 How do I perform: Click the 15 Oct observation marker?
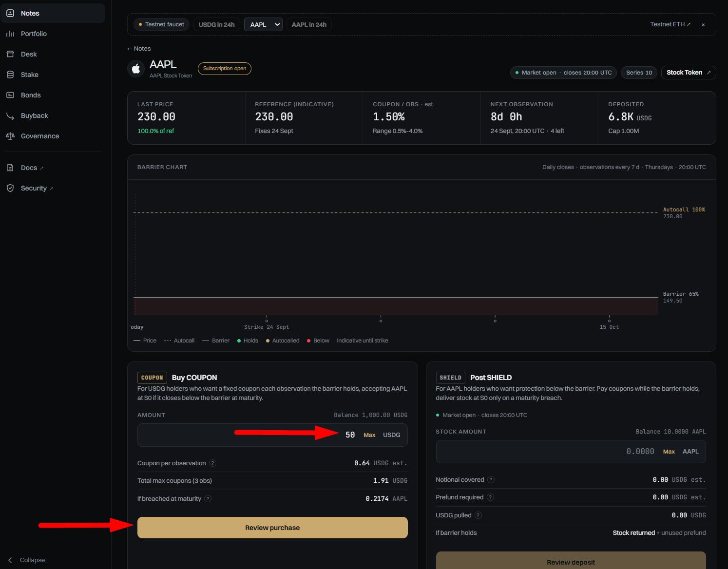(x=609, y=321)
